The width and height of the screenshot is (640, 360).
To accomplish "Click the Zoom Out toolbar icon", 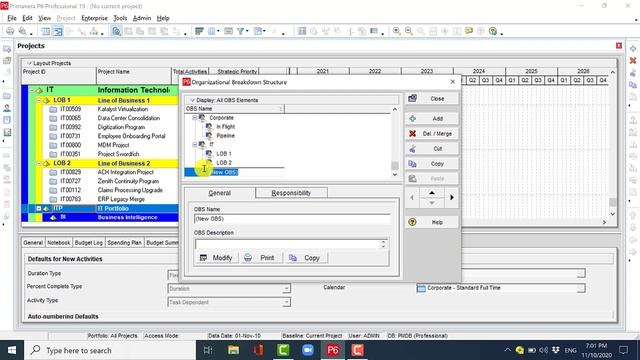I will point(409,31).
